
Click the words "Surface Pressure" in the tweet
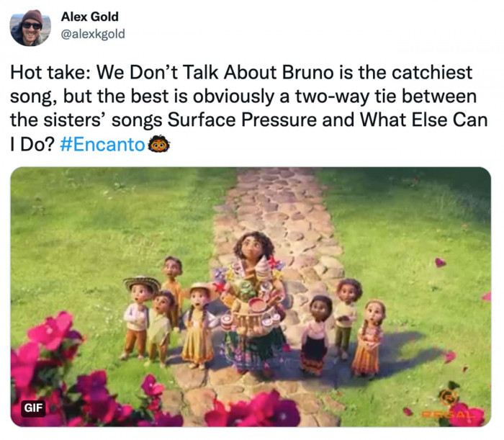click(x=224, y=120)
